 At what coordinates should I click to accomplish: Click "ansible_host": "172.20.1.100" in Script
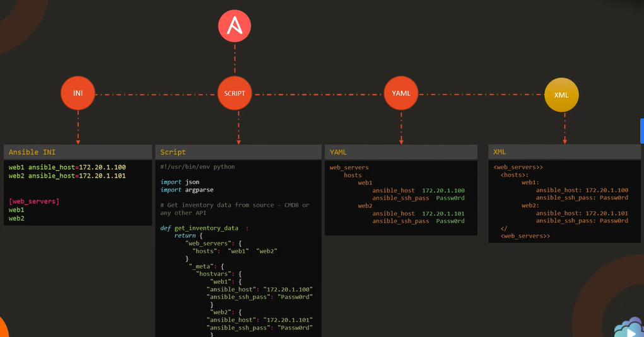click(260, 290)
